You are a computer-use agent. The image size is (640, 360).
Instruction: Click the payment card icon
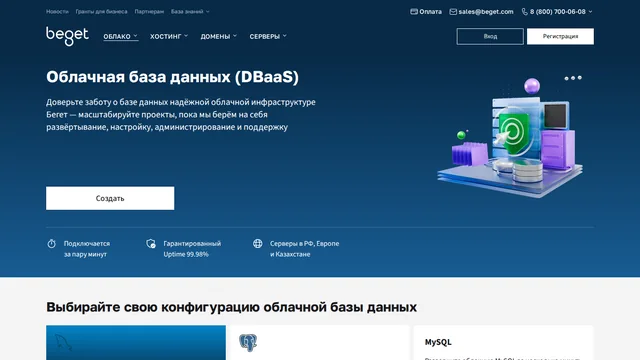point(414,12)
